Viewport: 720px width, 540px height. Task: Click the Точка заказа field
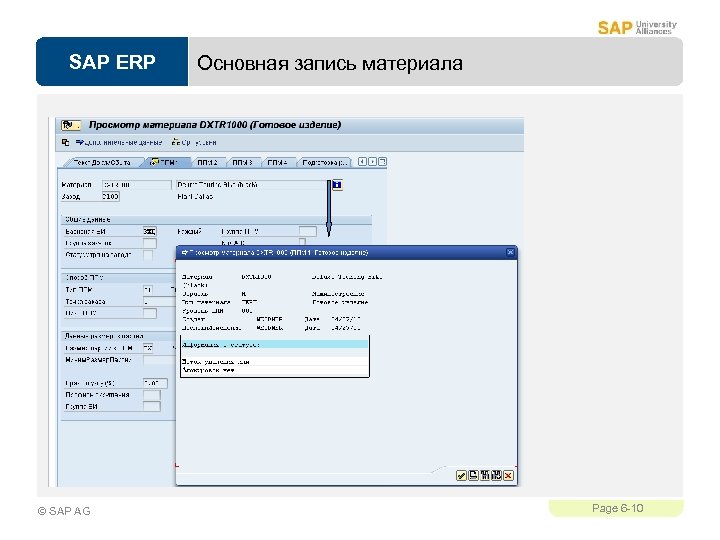click(159, 301)
